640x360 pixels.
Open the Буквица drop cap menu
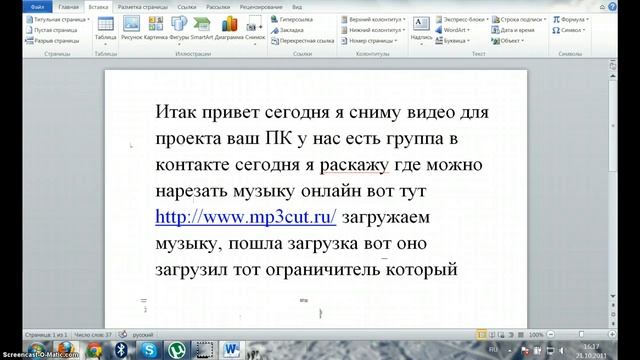(452, 40)
